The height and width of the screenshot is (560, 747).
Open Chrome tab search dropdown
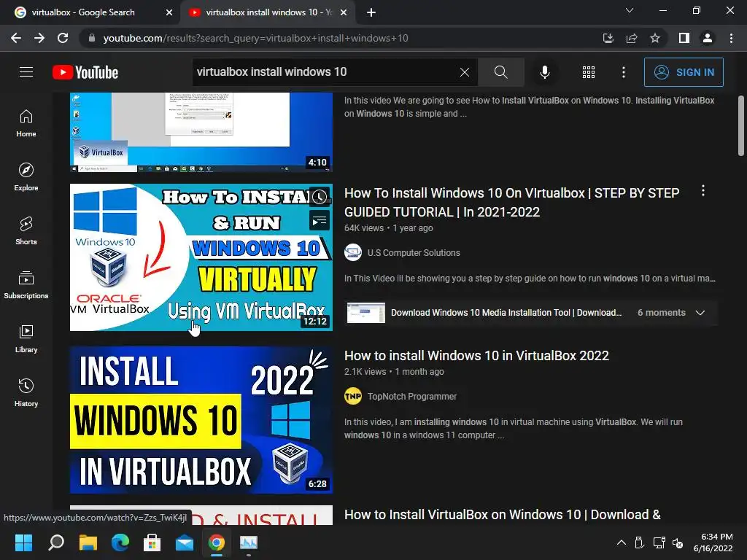[630, 10]
